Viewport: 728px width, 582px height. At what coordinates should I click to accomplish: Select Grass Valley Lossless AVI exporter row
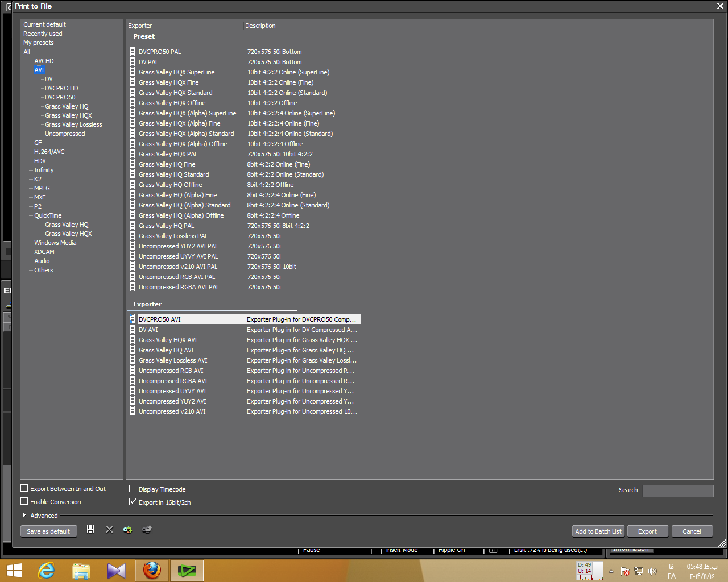245,360
